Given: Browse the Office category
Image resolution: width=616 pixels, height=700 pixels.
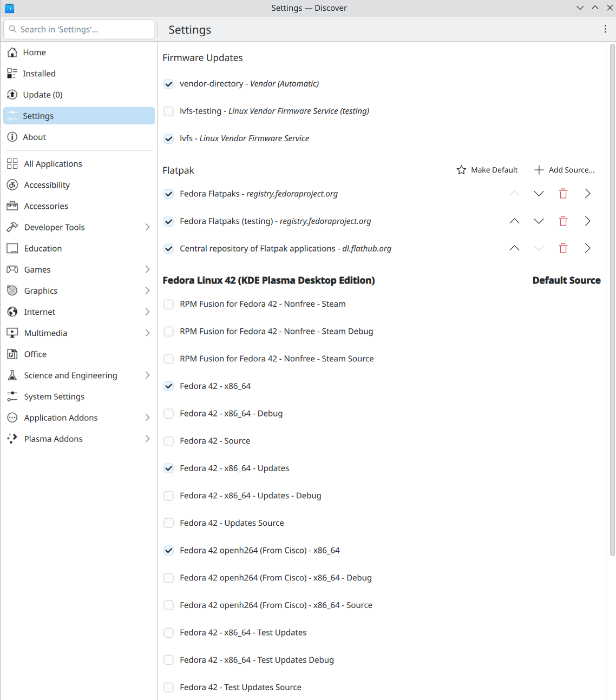Looking at the screenshot, I should click(x=79, y=354).
